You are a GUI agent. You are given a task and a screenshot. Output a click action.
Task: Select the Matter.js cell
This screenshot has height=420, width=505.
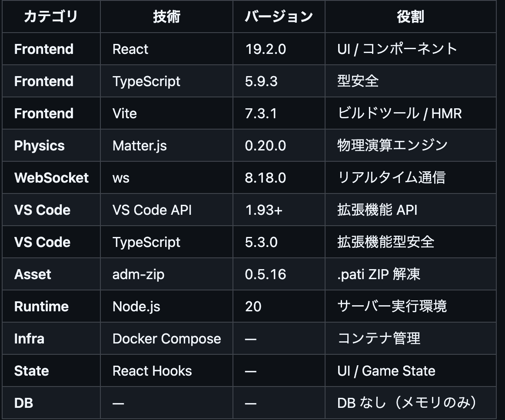coord(140,146)
